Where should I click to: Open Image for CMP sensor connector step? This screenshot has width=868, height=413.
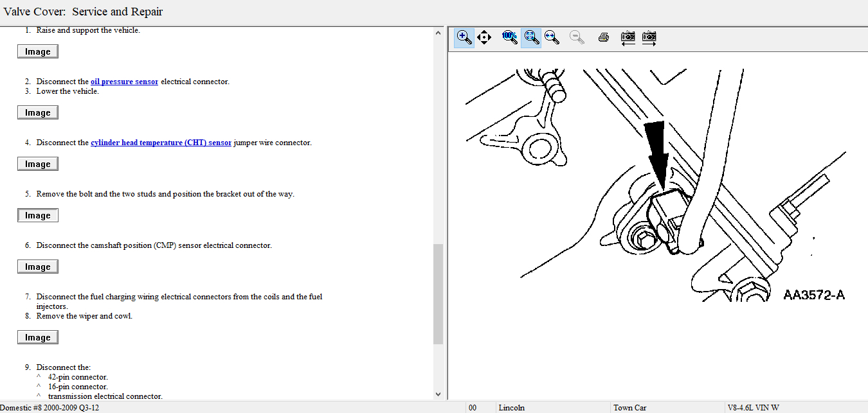click(x=38, y=267)
